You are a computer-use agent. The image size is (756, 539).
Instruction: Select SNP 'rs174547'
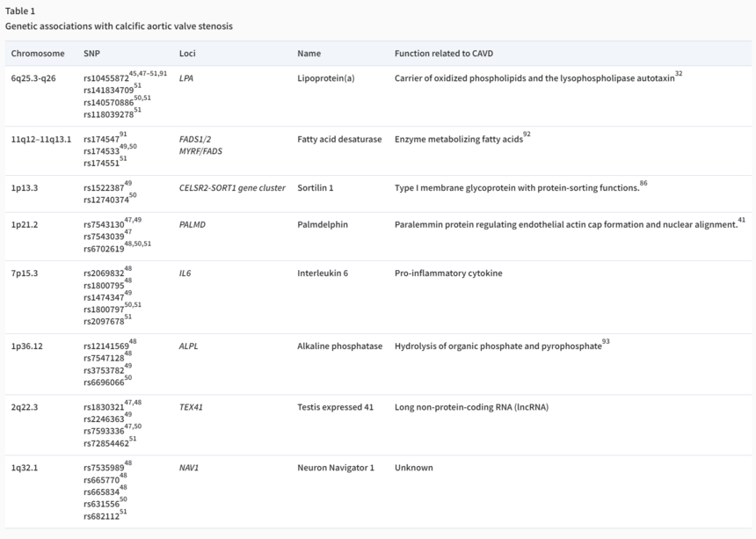101,139
